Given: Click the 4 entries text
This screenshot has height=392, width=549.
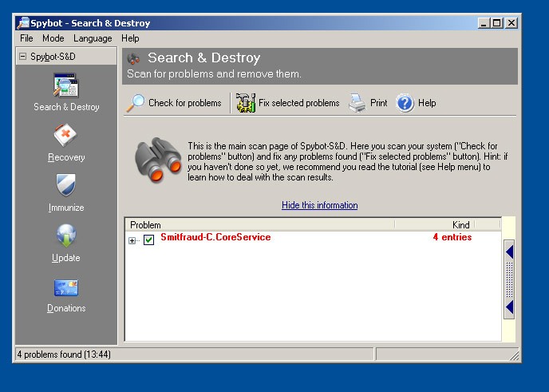Looking at the screenshot, I should pyautogui.click(x=452, y=237).
